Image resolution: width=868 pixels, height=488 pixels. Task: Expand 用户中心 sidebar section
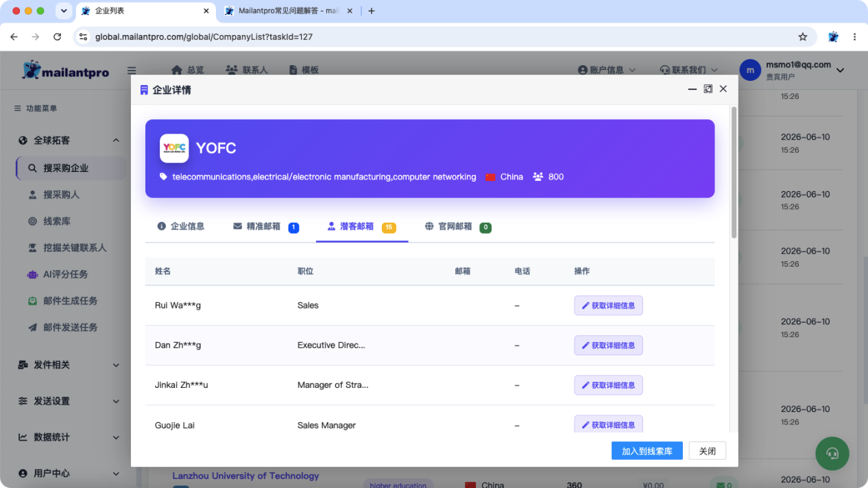click(x=69, y=474)
